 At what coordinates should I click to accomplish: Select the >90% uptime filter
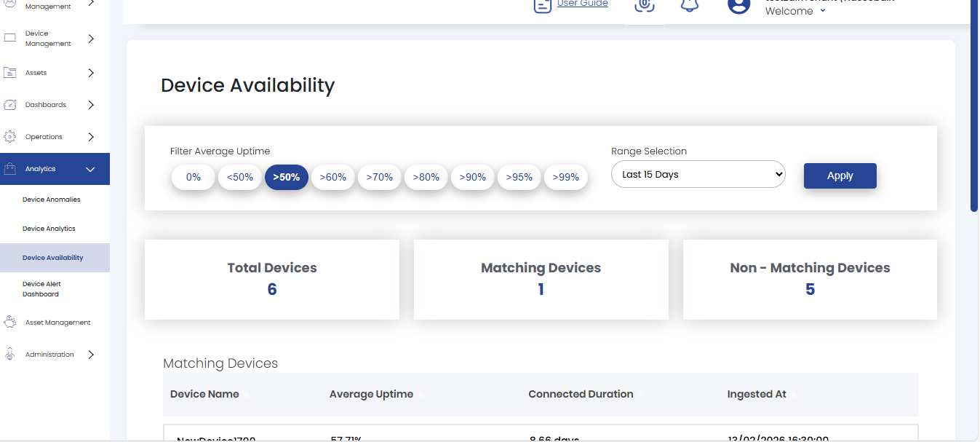(x=473, y=177)
